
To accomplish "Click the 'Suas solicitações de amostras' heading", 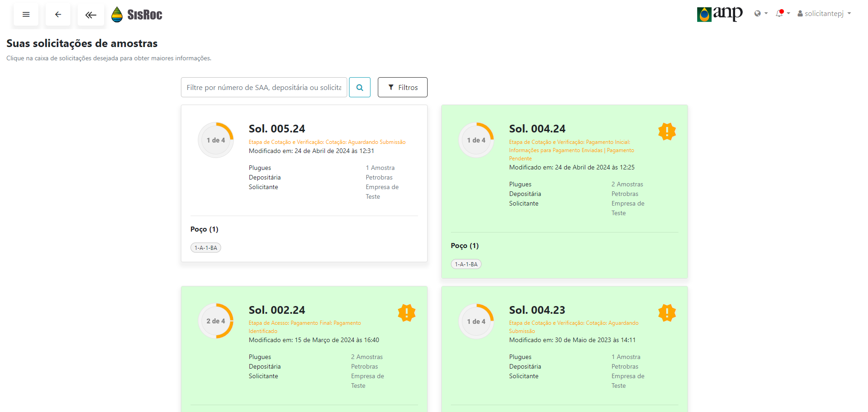I will point(82,43).
